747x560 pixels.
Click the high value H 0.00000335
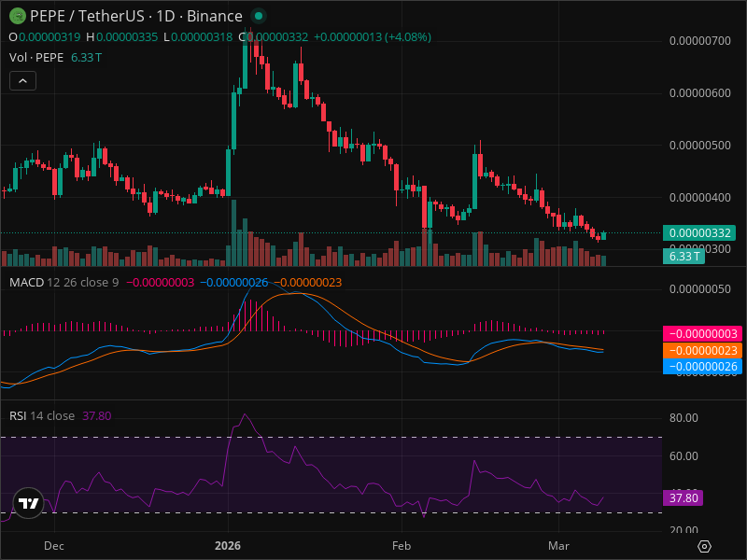click(122, 37)
